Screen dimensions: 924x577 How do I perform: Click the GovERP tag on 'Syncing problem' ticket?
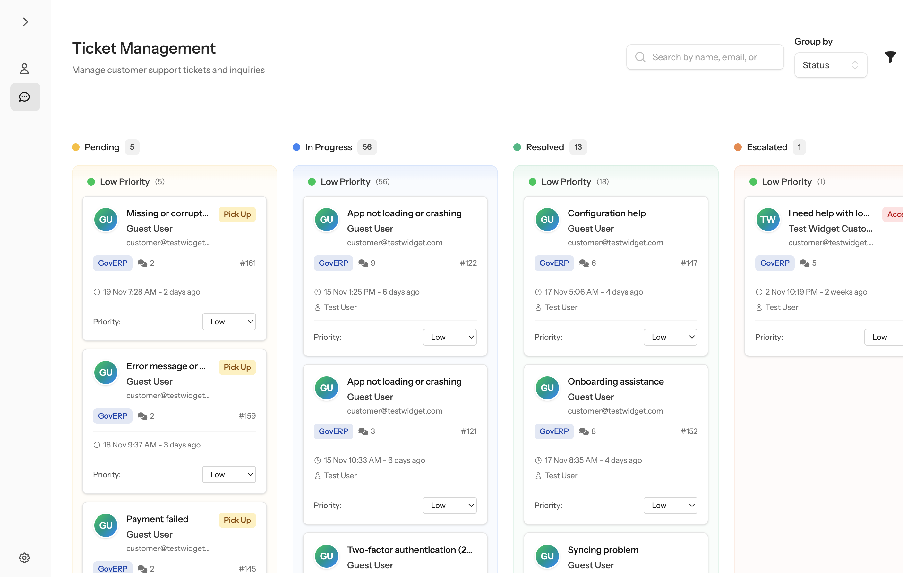(x=554, y=576)
